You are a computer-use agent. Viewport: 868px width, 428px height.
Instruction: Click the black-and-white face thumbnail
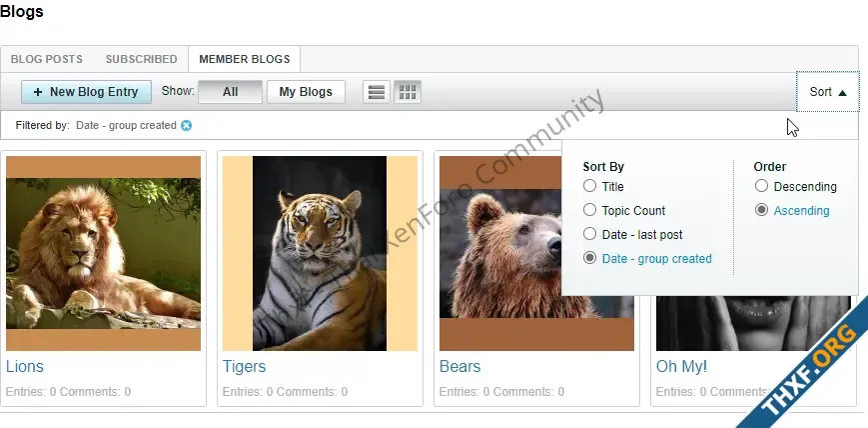coord(753,323)
